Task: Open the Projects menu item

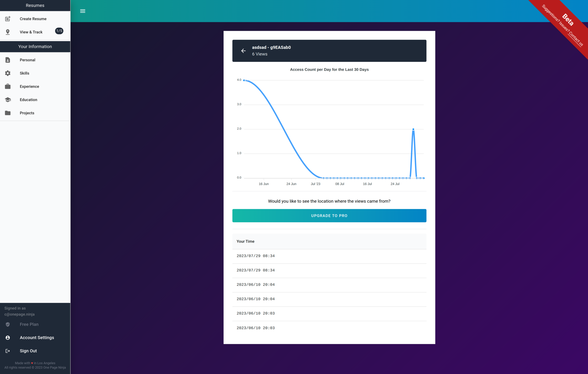Action: pyautogui.click(x=27, y=113)
